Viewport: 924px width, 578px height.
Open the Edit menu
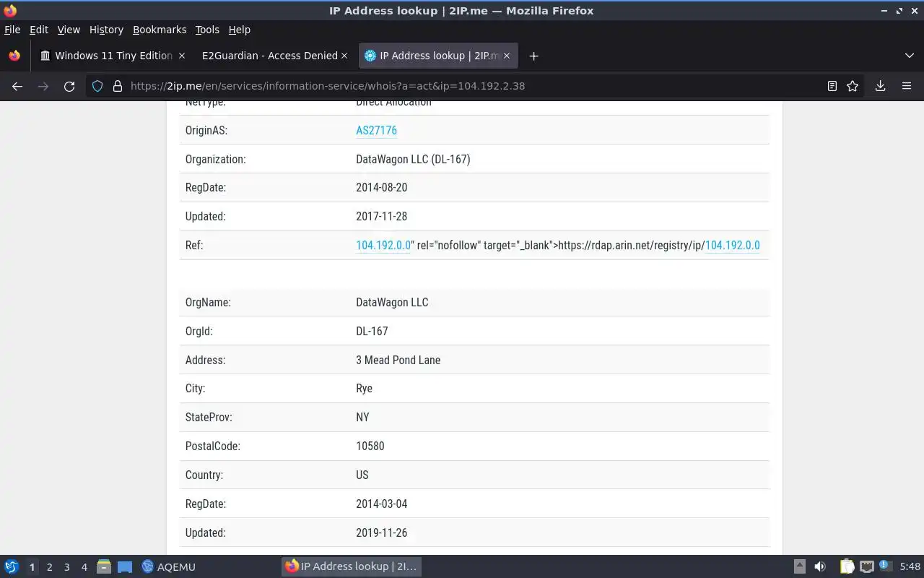(x=39, y=30)
